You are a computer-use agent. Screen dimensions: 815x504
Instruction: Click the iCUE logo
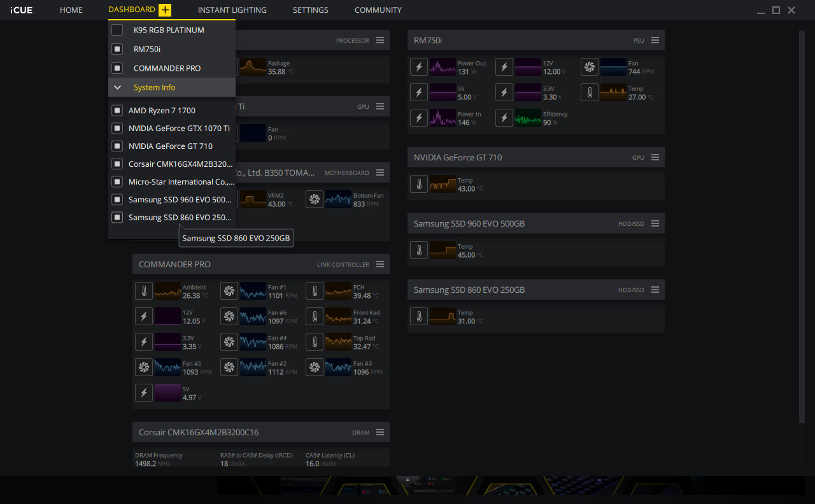pos(22,10)
